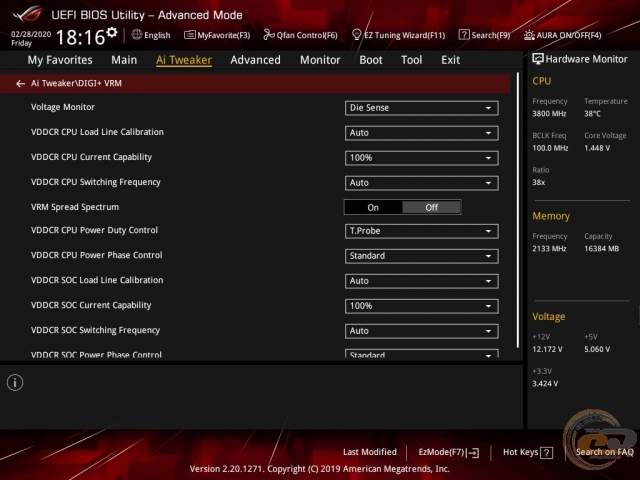Click +3.3V value 3.424 V

click(545, 384)
